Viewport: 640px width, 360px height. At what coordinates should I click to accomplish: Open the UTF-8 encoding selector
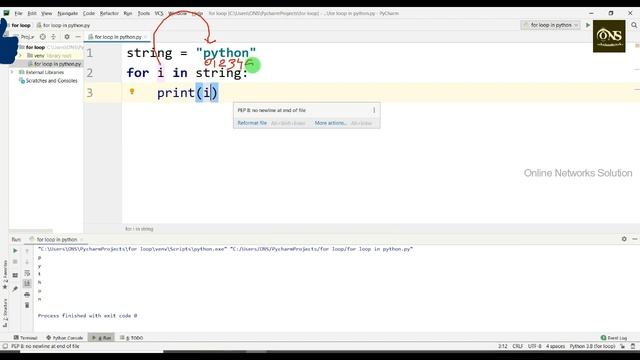(x=534, y=346)
